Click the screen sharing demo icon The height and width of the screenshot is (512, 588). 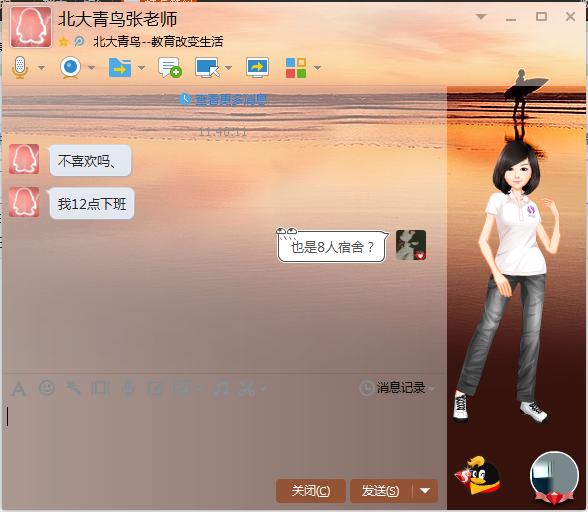257,68
